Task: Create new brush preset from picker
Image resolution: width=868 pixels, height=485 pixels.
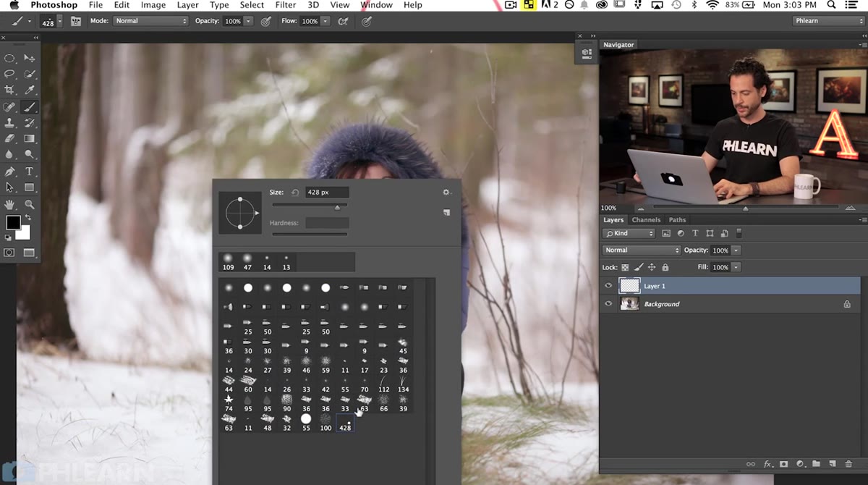Action: 446,213
